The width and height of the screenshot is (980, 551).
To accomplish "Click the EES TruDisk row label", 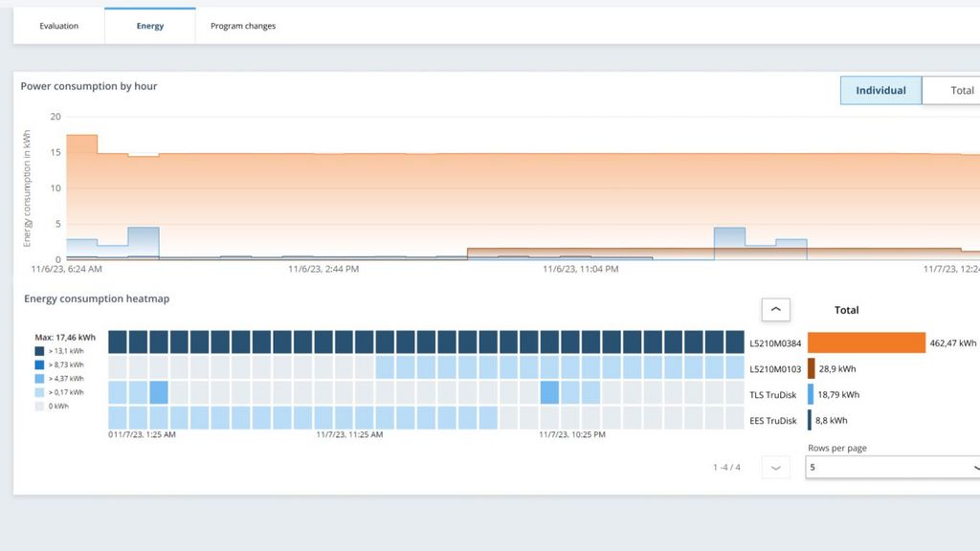I will pos(774,420).
